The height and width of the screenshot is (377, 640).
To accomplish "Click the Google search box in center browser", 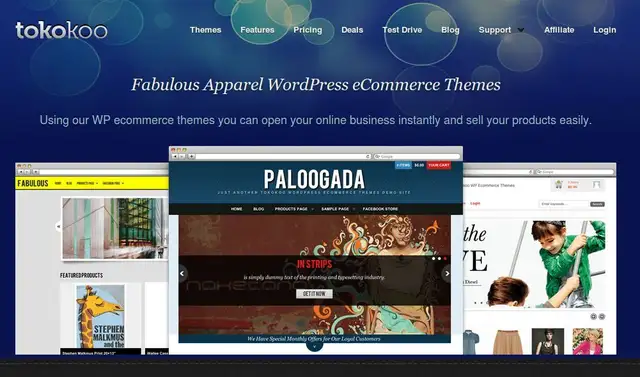I will point(417,156).
